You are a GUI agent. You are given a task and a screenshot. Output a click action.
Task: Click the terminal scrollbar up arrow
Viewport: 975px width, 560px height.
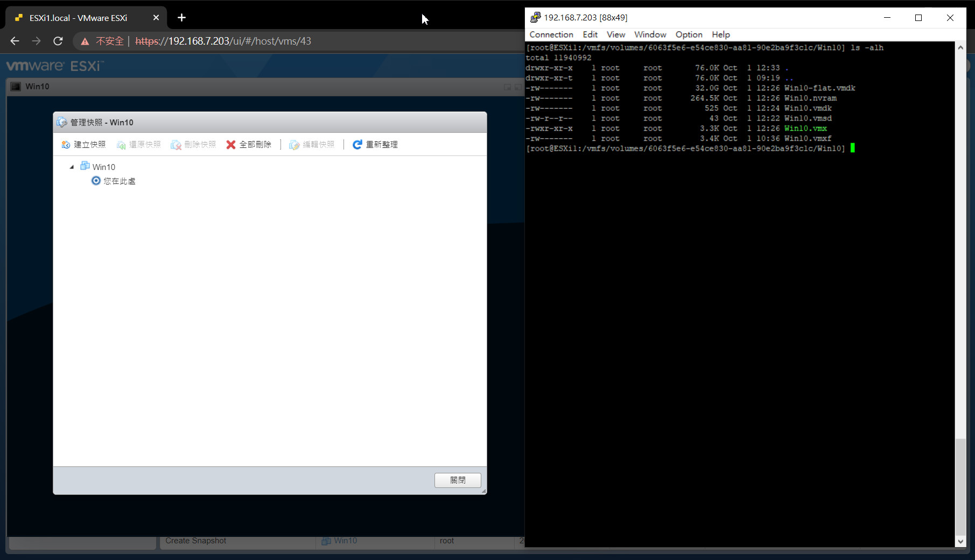click(x=960, y=47)
